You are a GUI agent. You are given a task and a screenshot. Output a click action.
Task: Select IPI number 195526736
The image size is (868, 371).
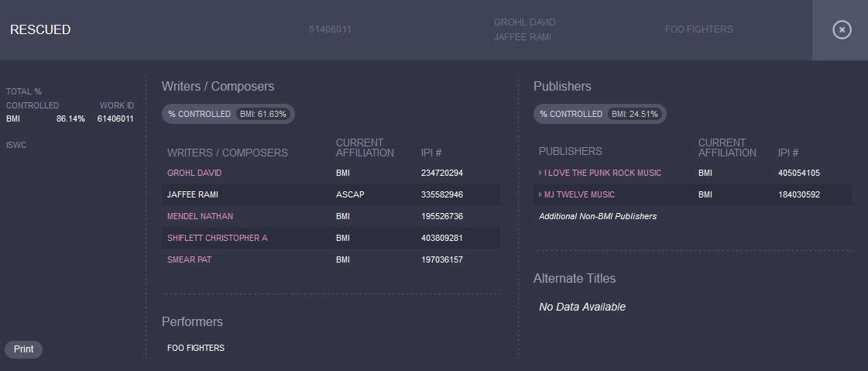pyautogui.click(x=442, y=216)
